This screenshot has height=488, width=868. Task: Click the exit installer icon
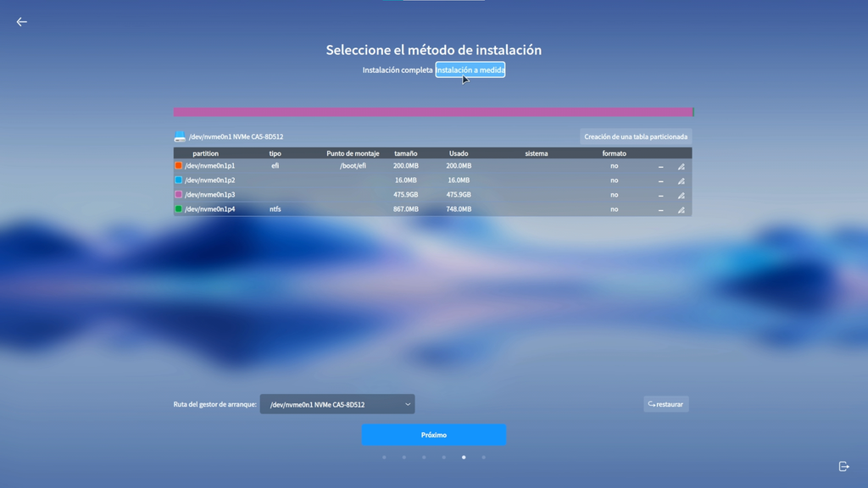[x=843, y=467]
